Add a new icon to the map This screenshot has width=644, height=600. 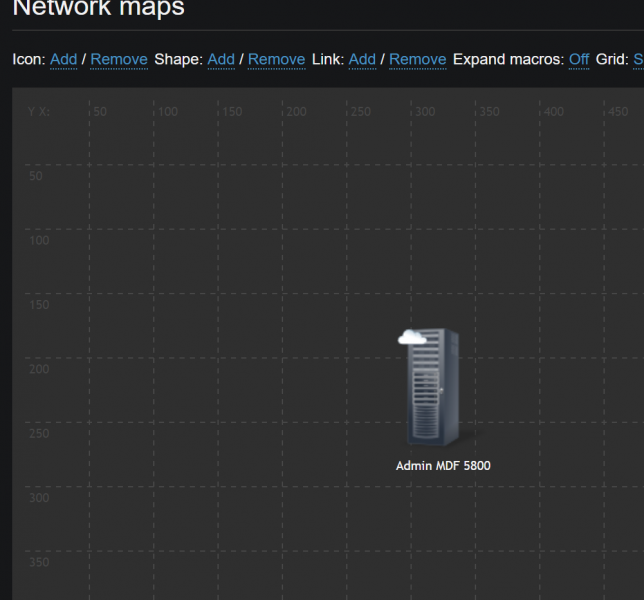point(63,60)
